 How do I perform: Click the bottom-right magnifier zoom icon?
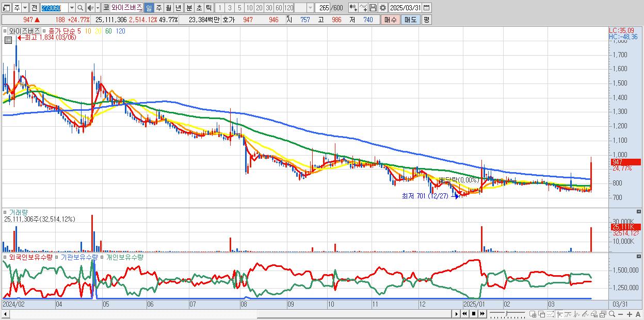611,314
